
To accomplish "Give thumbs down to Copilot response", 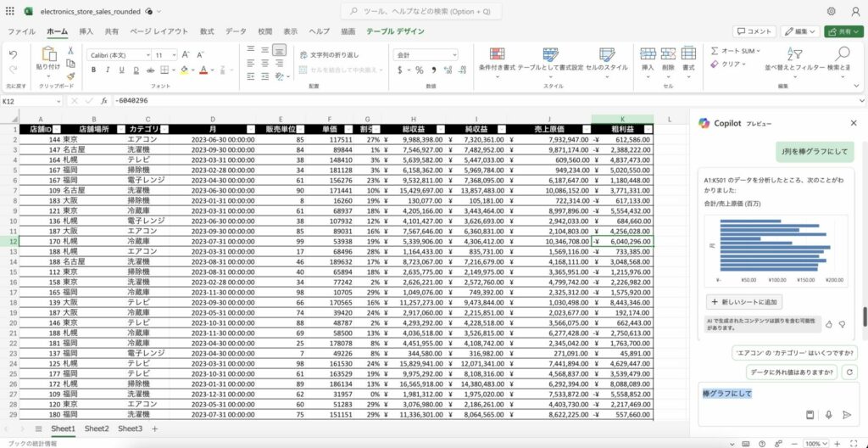I will tap(842, 324).
